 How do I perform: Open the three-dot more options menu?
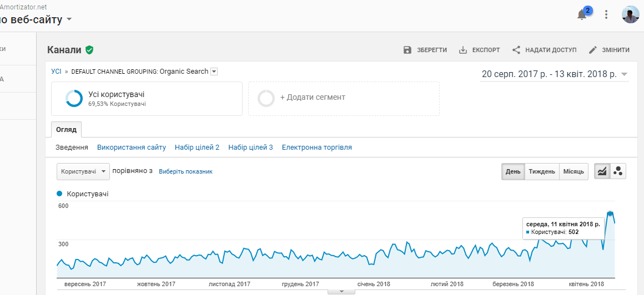tap(606, 15)
